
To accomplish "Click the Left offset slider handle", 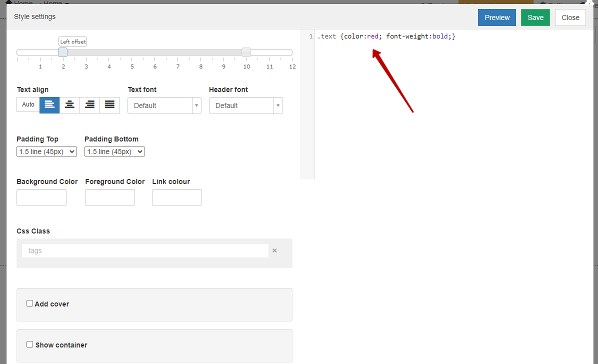I will click(63, 52).
